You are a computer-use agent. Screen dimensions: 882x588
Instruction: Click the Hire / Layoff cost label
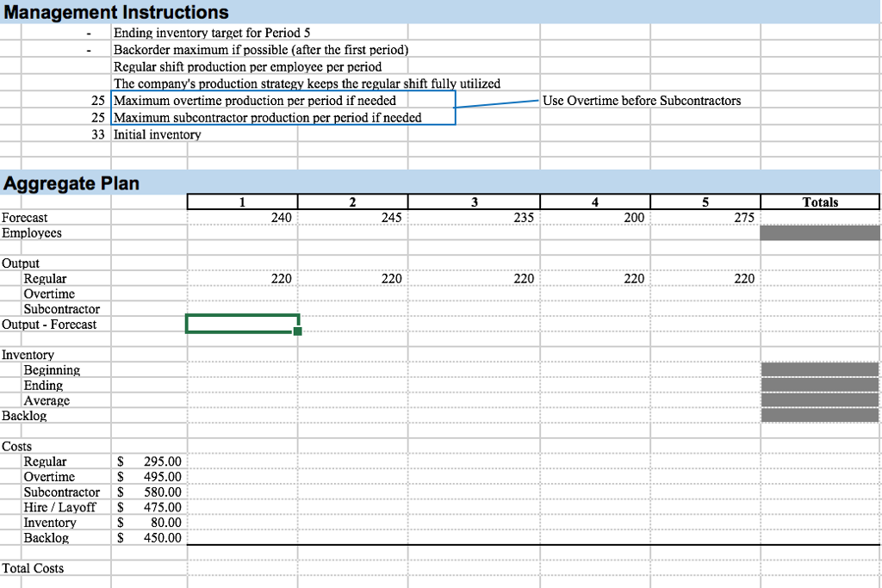point(59,507)
